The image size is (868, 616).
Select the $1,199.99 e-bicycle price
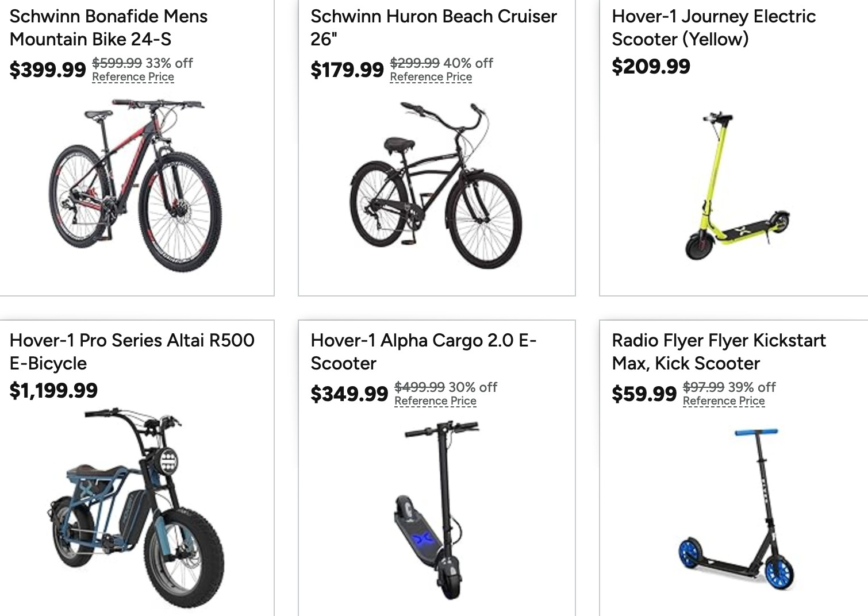click(53, 391)
